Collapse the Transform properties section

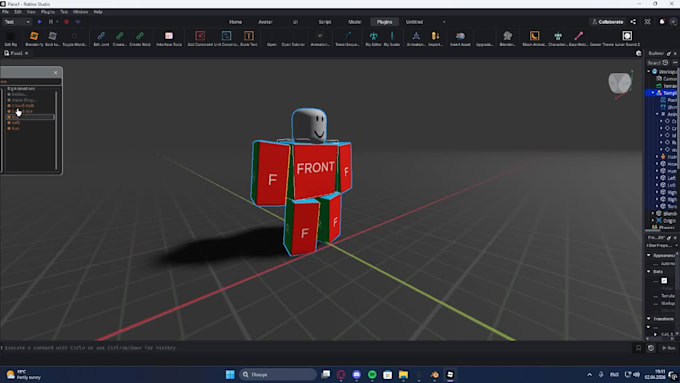click(x=649, y=319)
